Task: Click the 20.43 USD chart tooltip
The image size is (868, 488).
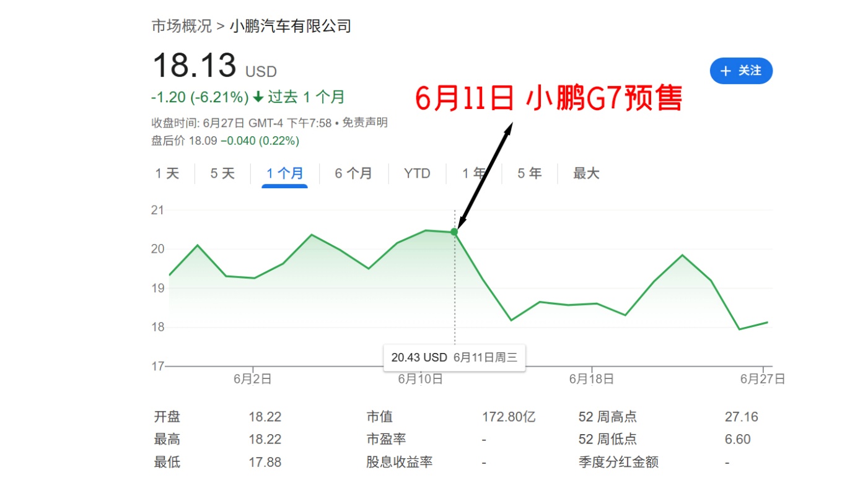Action: tap(454, 357)
